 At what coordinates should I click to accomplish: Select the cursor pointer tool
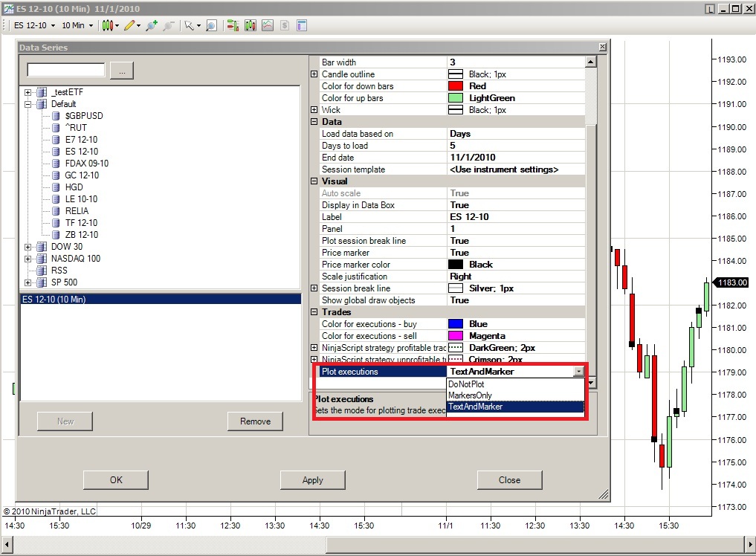point(189,25)
